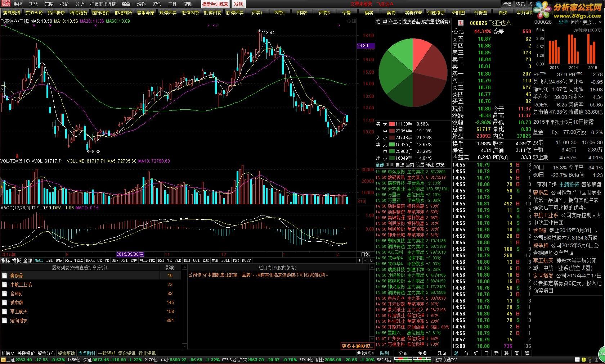Click the 涨停闪买 toolbar button
Screen dimensions: 605x364
168,13
